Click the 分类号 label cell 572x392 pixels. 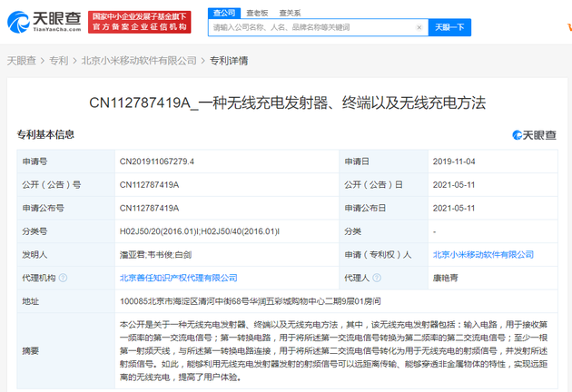click(x=66, y=231)
